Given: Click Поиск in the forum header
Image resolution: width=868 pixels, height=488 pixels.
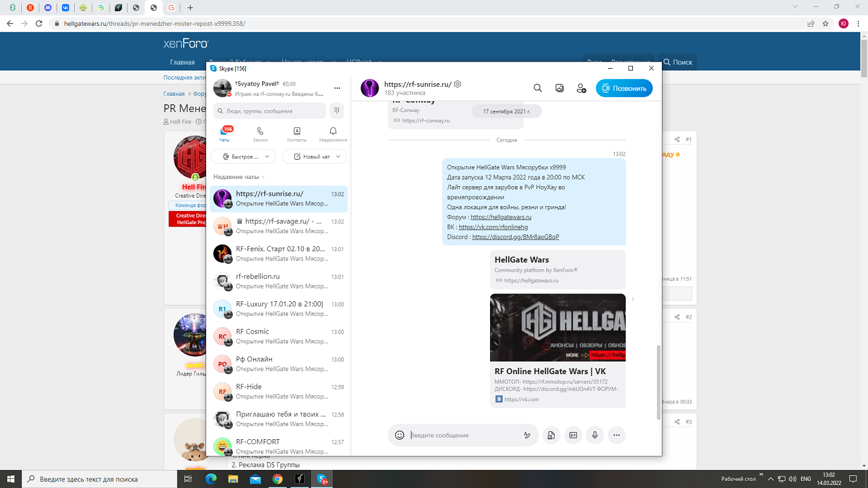Looking at the screenshot, I should pyautogui.click(x=678, y=62).
